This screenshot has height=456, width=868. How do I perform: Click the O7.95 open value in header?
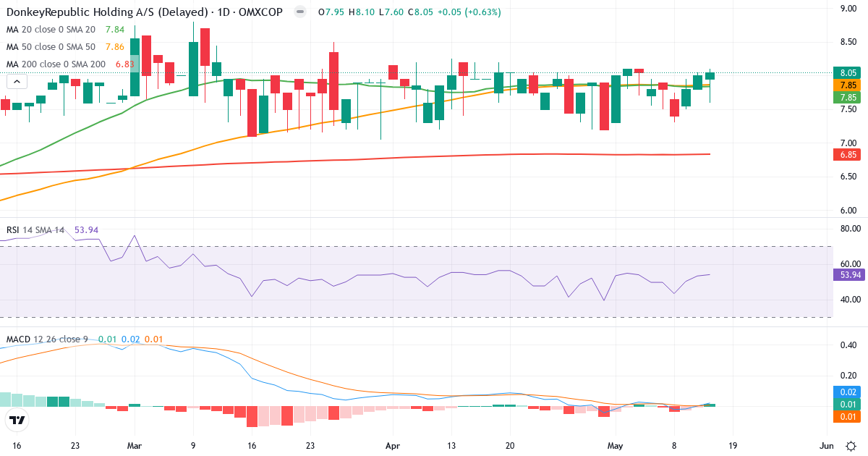pyautogui.click(x=331, y=12)
